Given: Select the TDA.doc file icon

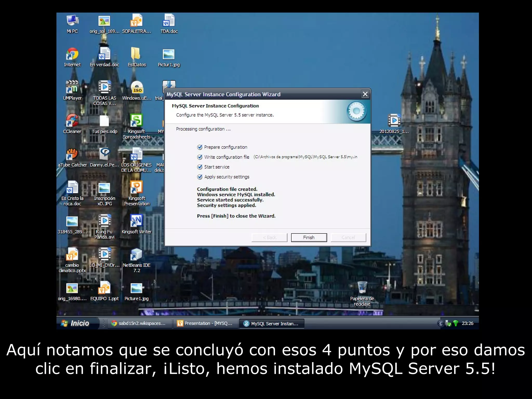Looking at the screenshot, I should click(x=169, y=24).
